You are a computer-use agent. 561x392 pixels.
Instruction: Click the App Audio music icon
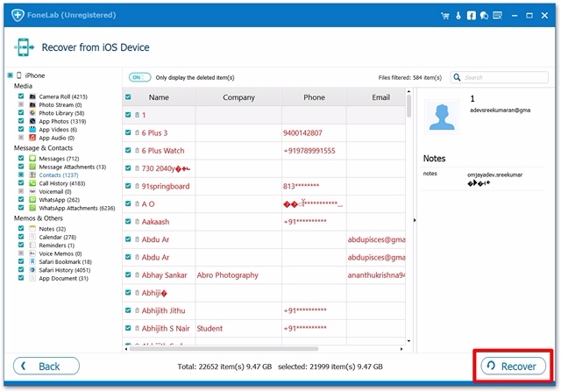[32, 138]
